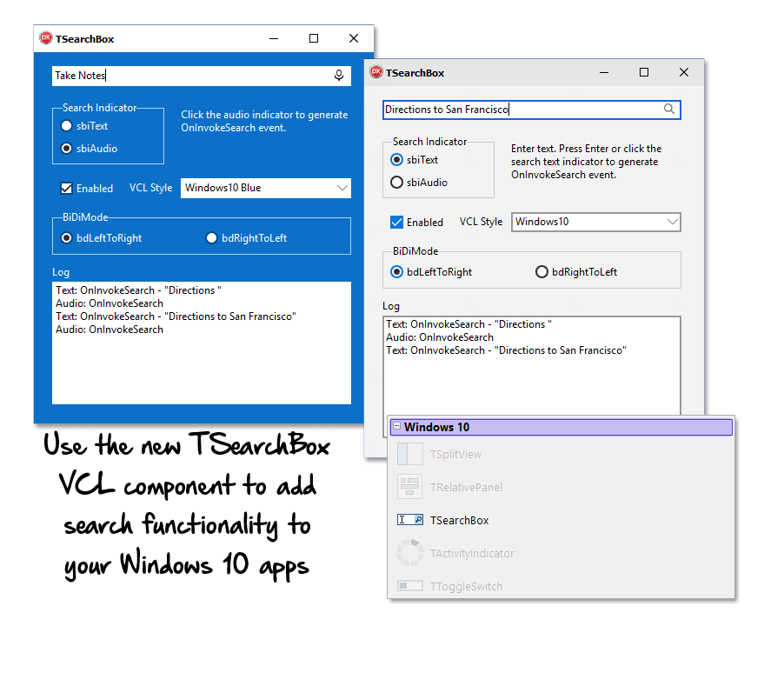784x686 pixels.
Task: Click the TRelativePanel component icon
Action: pyautogui.click(x=410, y=487)
